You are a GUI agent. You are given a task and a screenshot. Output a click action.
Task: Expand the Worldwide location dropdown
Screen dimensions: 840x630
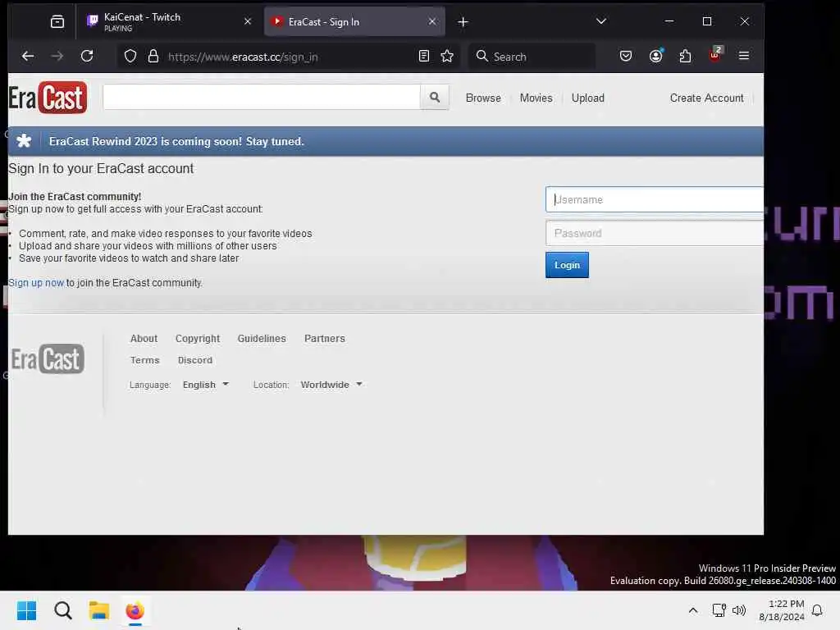331,385
